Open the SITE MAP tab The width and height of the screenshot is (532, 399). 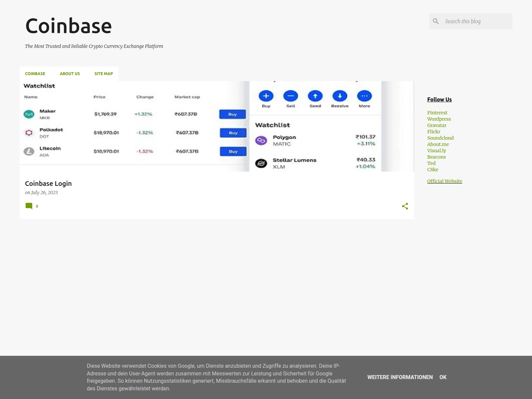104,74
